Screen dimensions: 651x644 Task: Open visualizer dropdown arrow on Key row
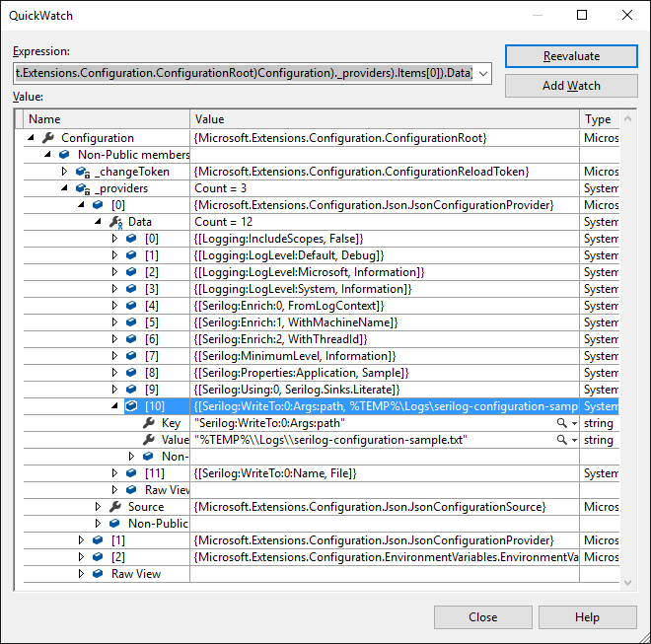[575, 423]
